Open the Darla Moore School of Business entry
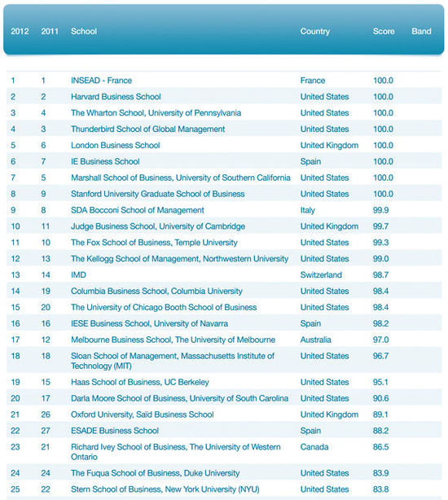The height and width of the screenshot is (500, 448). [x=179, y=398]
